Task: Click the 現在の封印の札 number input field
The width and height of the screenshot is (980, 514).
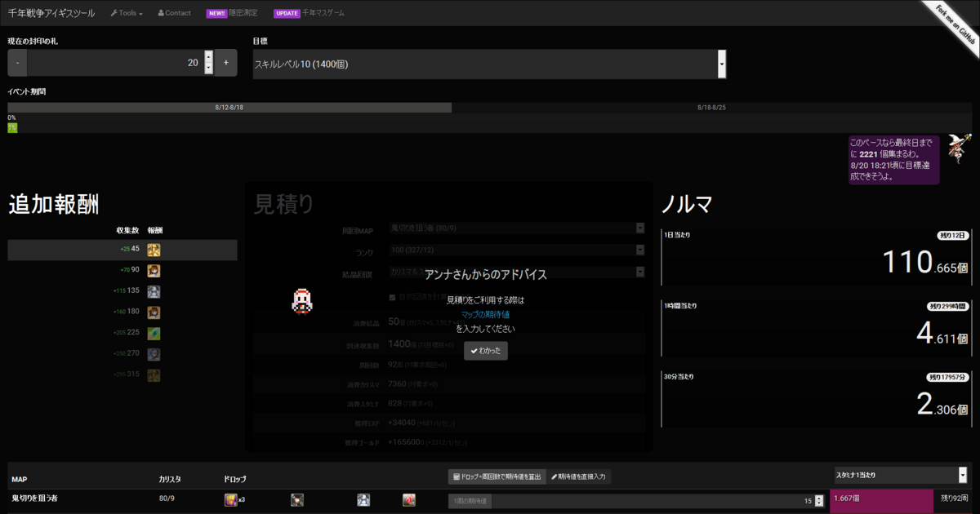Action: [x=114, y=63]
